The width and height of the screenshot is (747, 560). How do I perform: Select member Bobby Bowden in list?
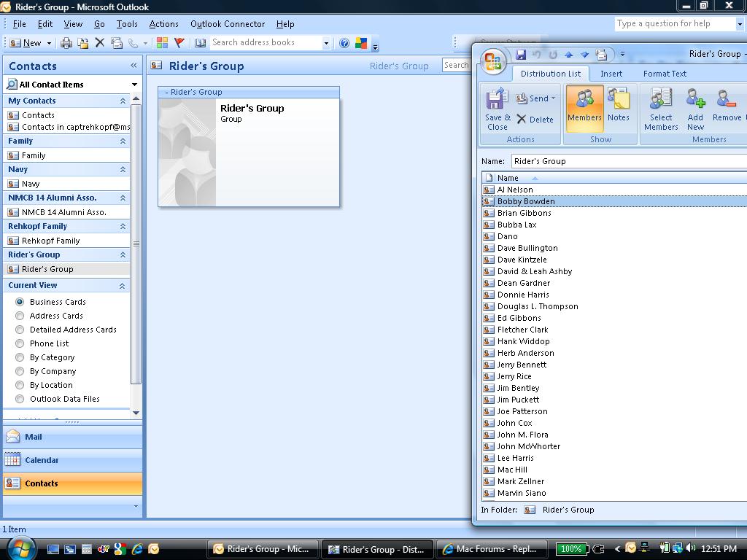click(614, 201)
